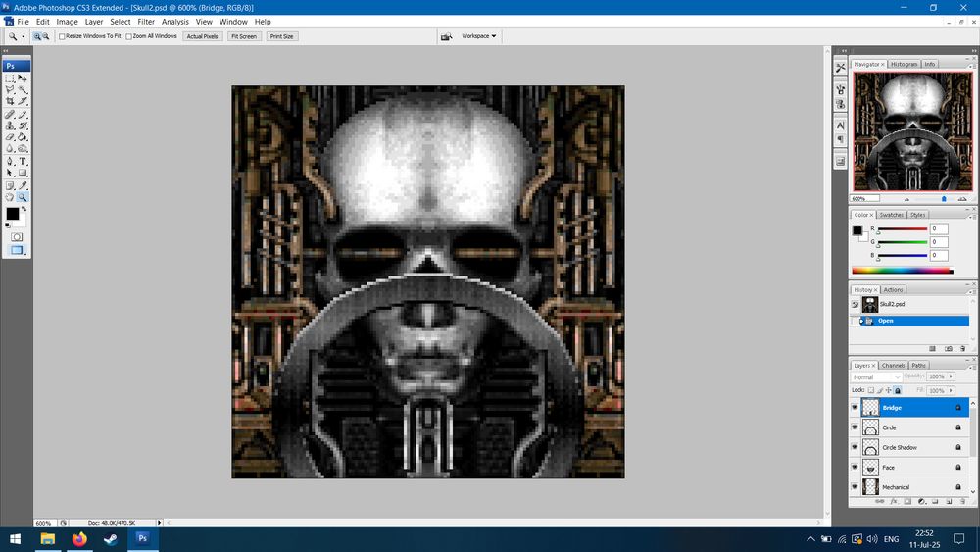Open status bar info arrow menu
Screen dimensions: 980x552
(159, 522)
